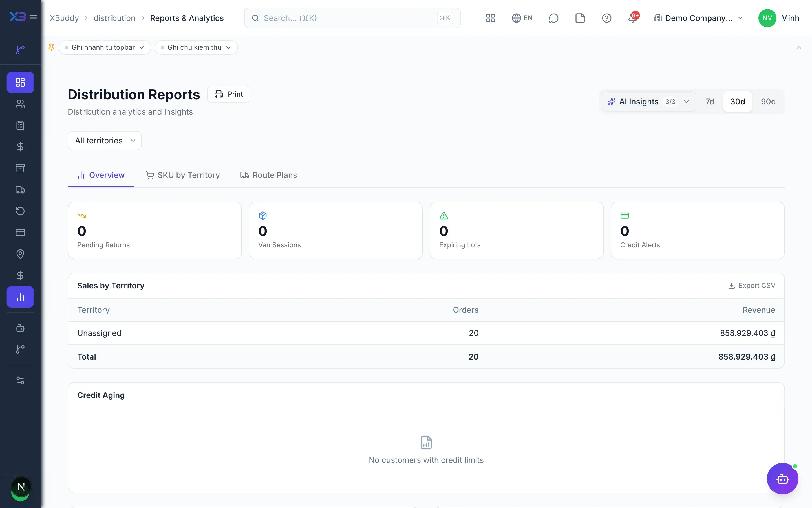Open the delivery truck icon in sidebar

tap(20, 189)
